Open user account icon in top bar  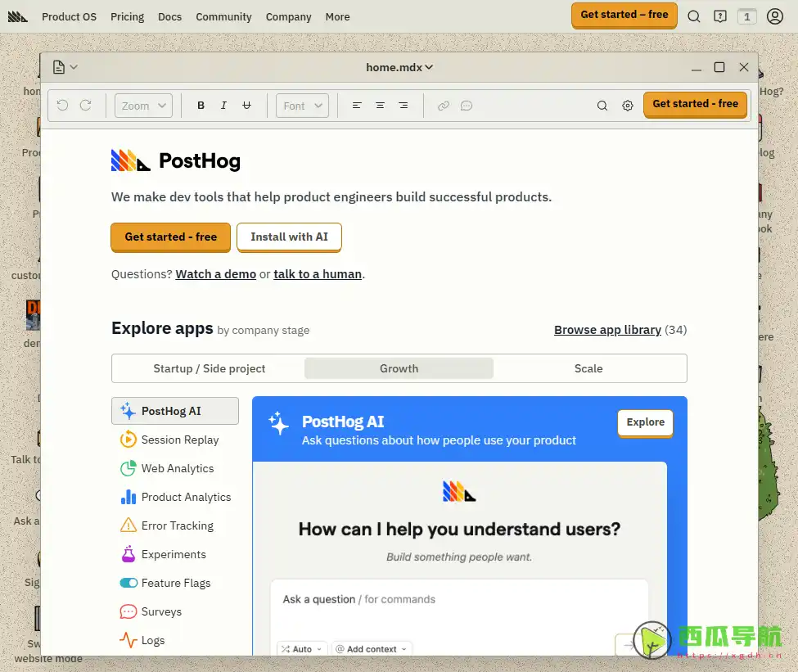point(775,16)
